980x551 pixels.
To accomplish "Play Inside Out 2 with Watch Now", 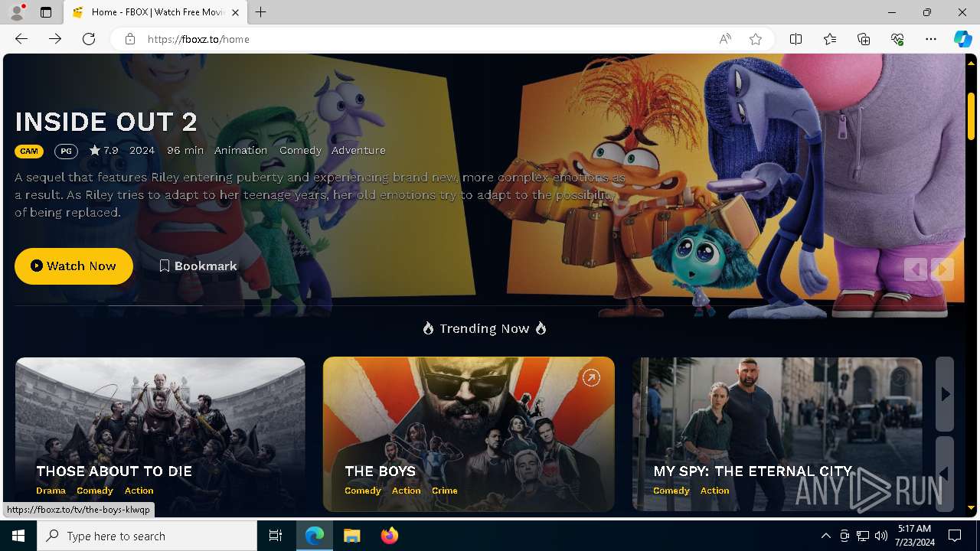I will click(x=73, y=266).
